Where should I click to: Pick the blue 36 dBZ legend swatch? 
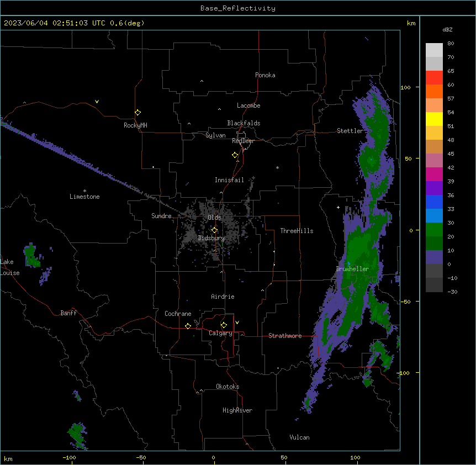pyautogui.click(x=434, y=202)
